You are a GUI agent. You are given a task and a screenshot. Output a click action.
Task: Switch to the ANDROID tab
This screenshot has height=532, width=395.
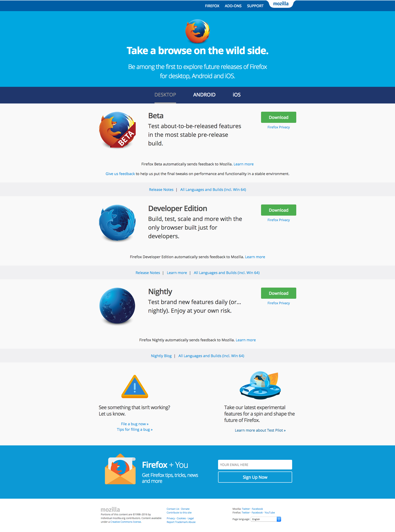click(204, 95)
